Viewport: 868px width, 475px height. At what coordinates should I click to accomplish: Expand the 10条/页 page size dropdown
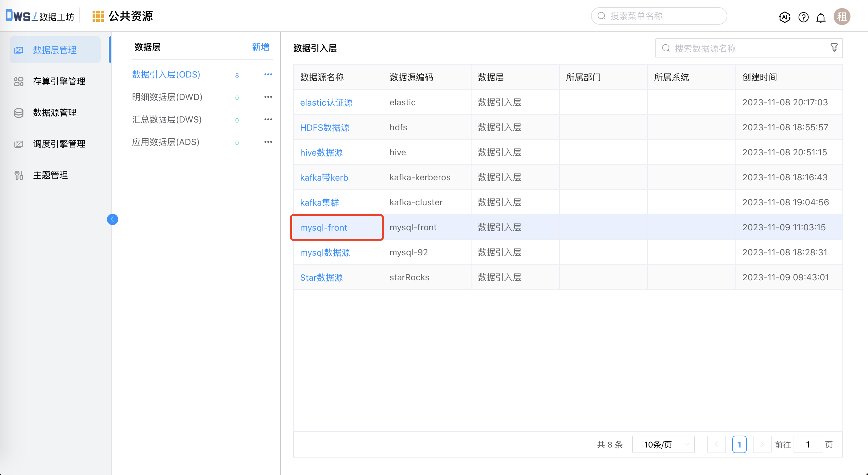(x=663, y=444)
